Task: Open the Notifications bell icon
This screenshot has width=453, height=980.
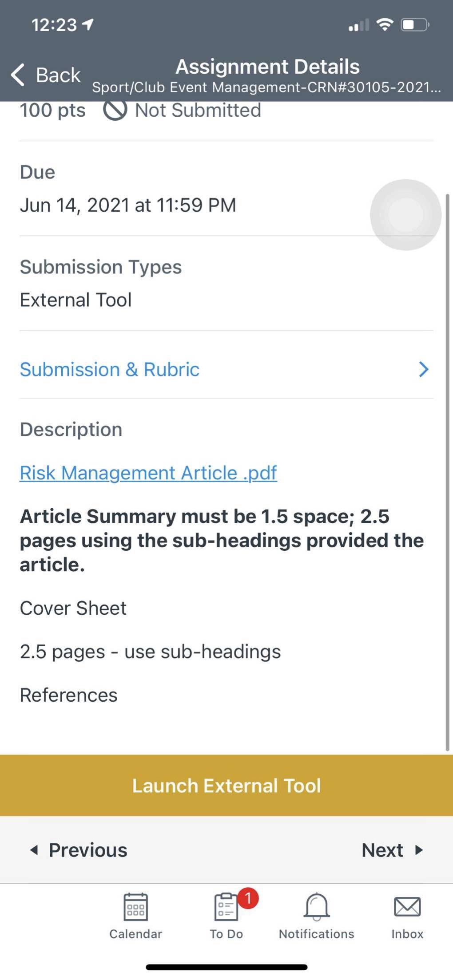Action: (317, 907)
